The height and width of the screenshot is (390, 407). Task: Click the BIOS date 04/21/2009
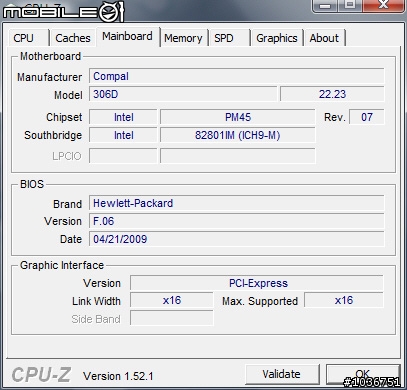pos(237,239)
